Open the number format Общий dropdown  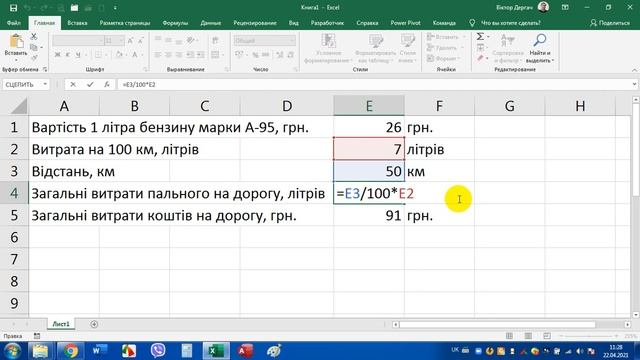[292, 40]
